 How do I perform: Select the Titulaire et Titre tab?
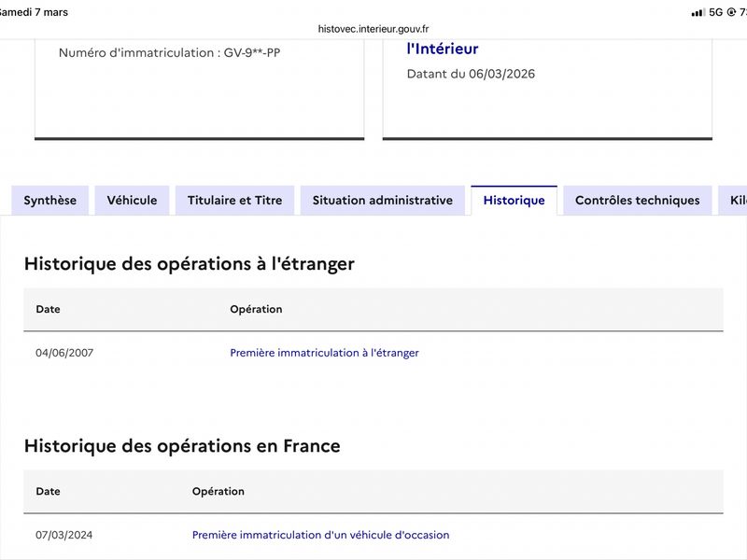coord(234,201)
